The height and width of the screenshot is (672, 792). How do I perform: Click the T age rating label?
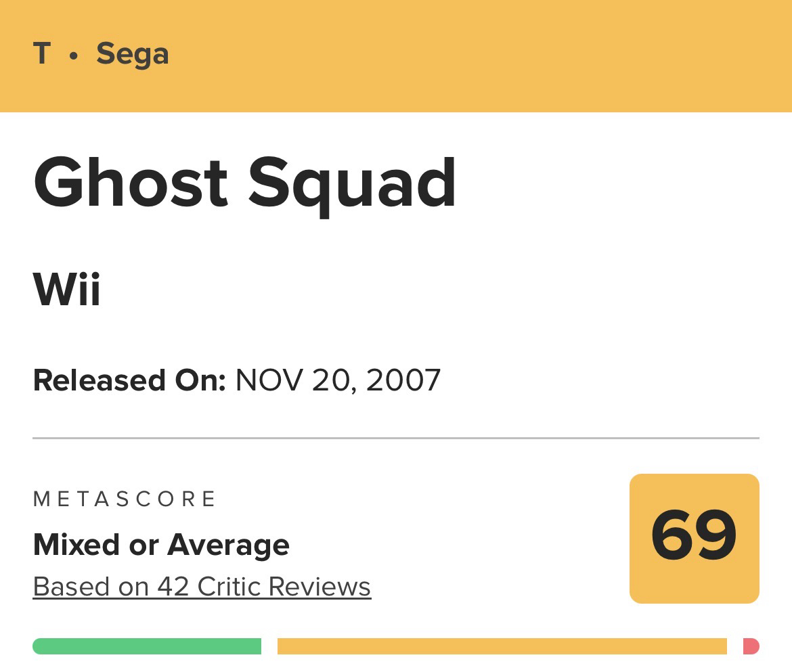pos(42,53)
